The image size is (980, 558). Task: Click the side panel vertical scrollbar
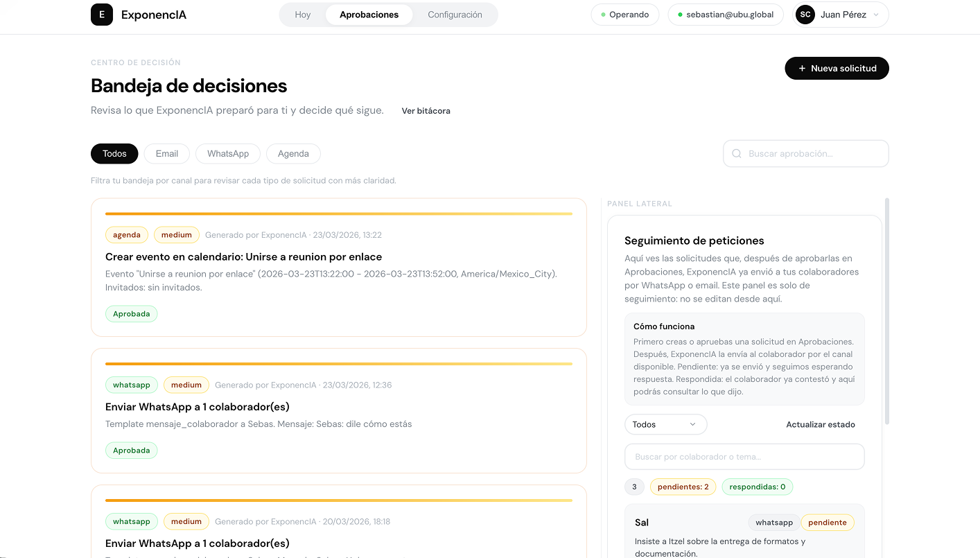pos(887,312)
